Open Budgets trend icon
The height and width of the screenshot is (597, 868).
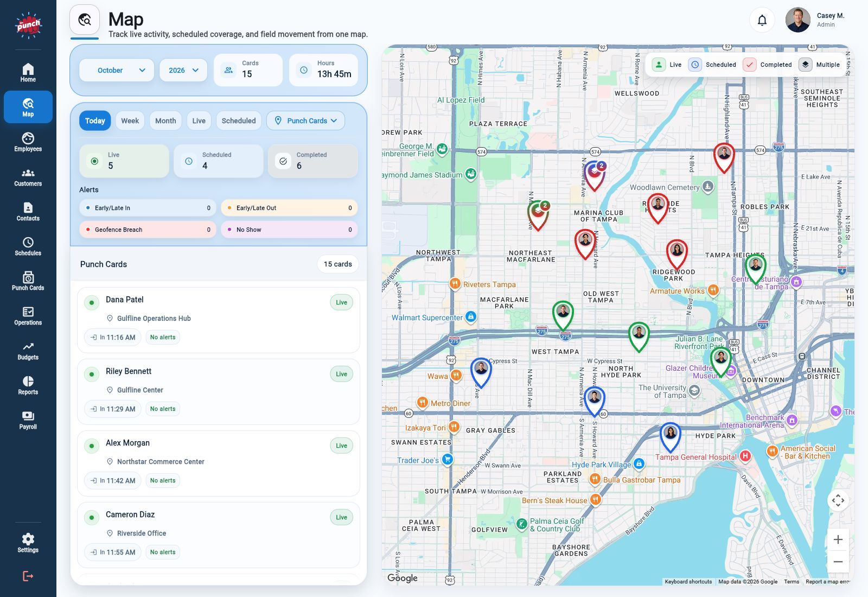point(28,350)
